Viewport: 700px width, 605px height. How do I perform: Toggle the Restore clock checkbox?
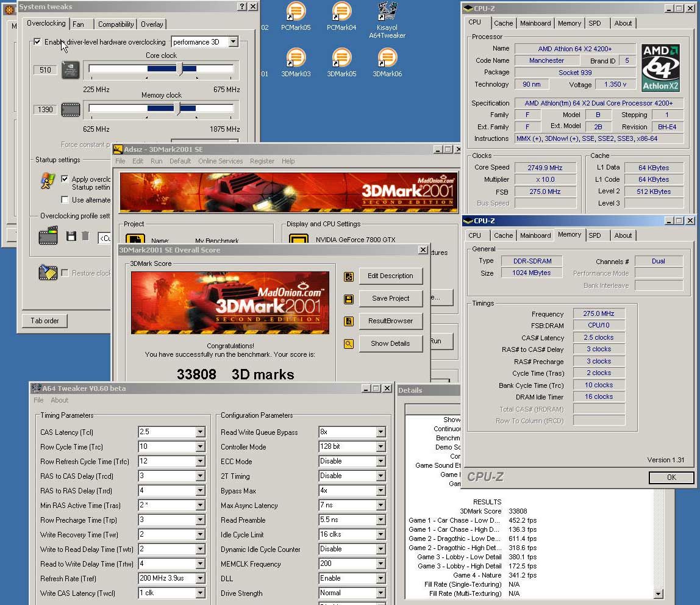click(x=65, y=273)
